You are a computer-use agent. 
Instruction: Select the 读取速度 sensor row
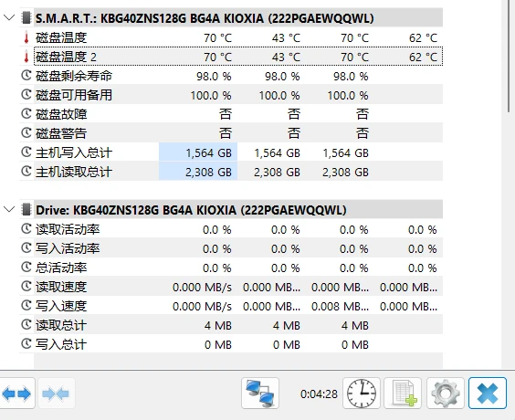tap(231, 287)
